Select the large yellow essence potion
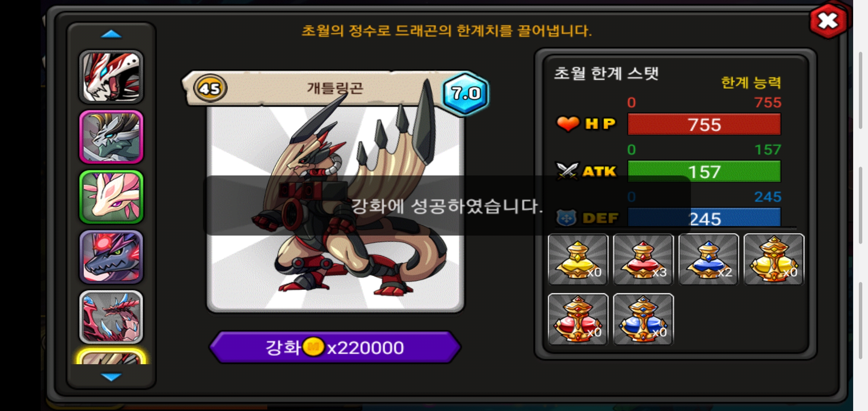Screen dimensions: 868x411 (774, 259)
